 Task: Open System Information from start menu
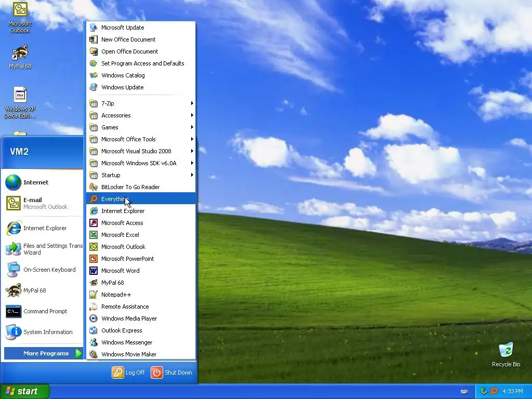click(x=43, y=332)
